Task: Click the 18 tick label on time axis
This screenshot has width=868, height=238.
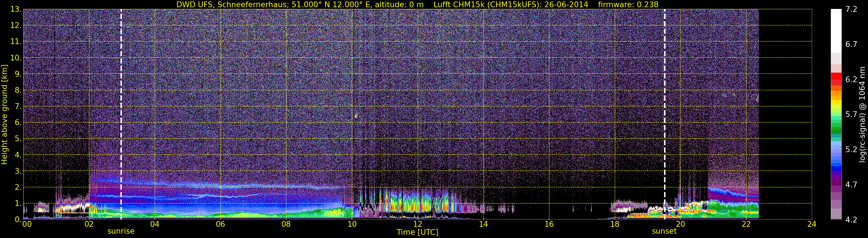Action: click(x=614, y=224)
